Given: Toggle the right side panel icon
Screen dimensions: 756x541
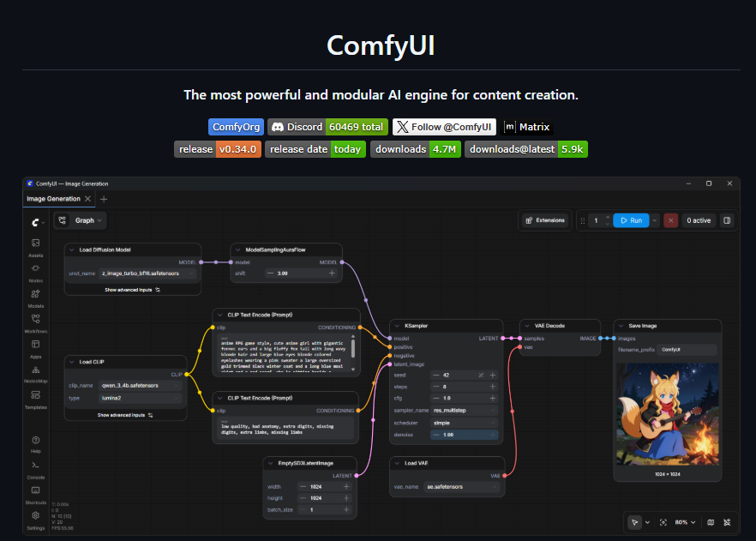Looking at the screenshot, I should click(x=727, y=220).
